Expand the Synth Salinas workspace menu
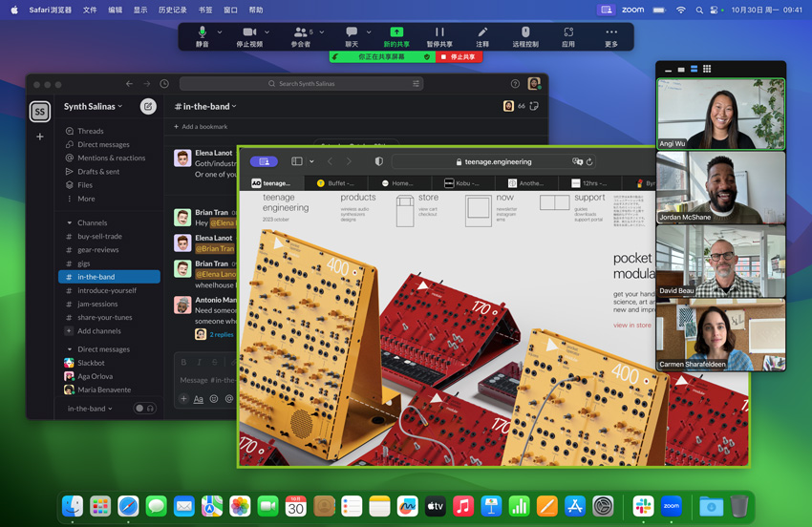The width and height of the screenshot is (812, 527). pos(93,107)
